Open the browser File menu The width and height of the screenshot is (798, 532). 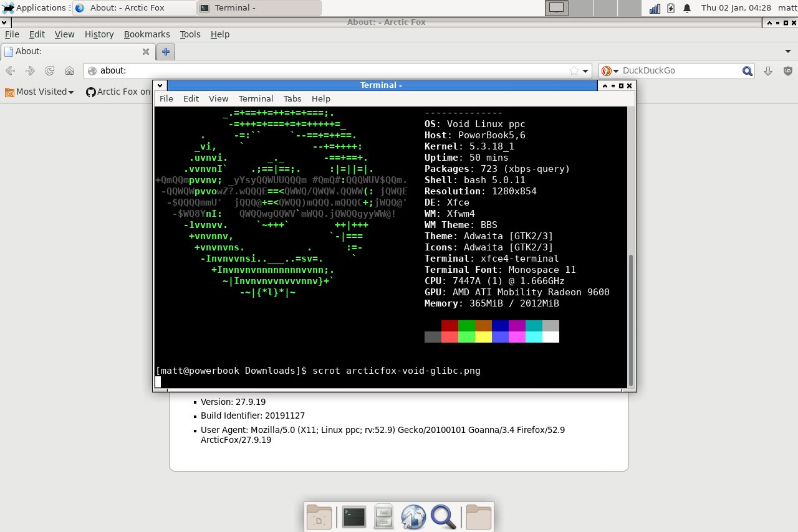(x=12, y=34)
